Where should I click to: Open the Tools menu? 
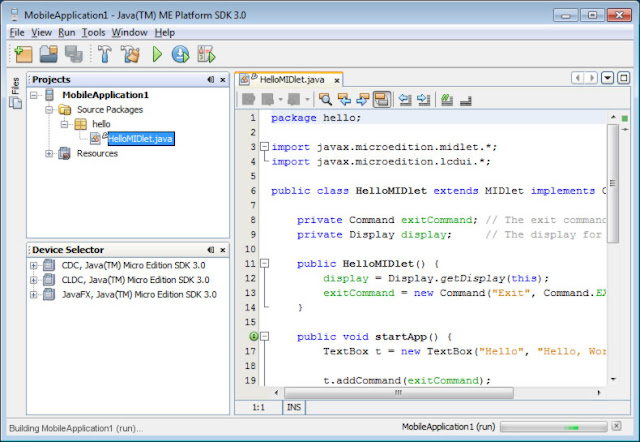(x=93, y=32)
